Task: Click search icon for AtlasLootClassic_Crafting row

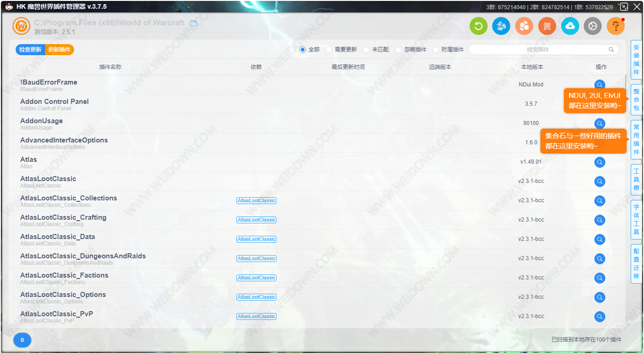Action: click(x=600, y=220)
